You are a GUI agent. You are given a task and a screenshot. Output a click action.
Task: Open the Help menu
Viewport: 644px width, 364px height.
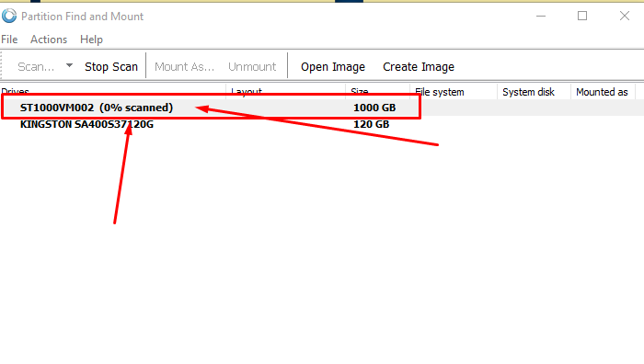pyautogui.click(x=91, y=40)
